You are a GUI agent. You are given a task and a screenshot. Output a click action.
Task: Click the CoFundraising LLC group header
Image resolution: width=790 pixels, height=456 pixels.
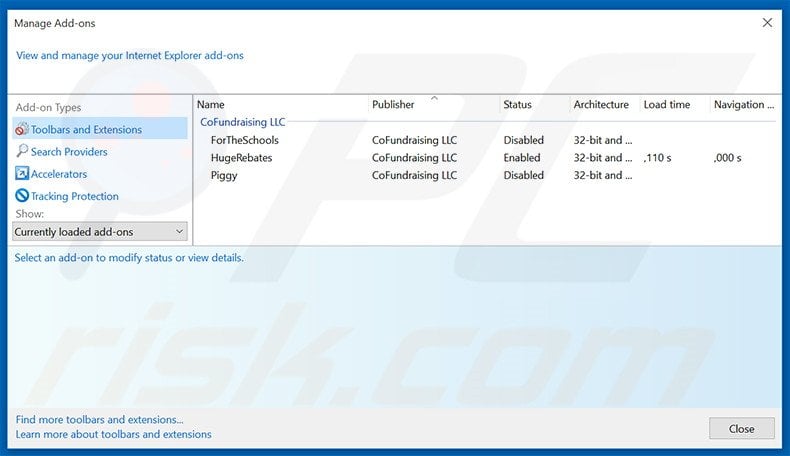242,122
